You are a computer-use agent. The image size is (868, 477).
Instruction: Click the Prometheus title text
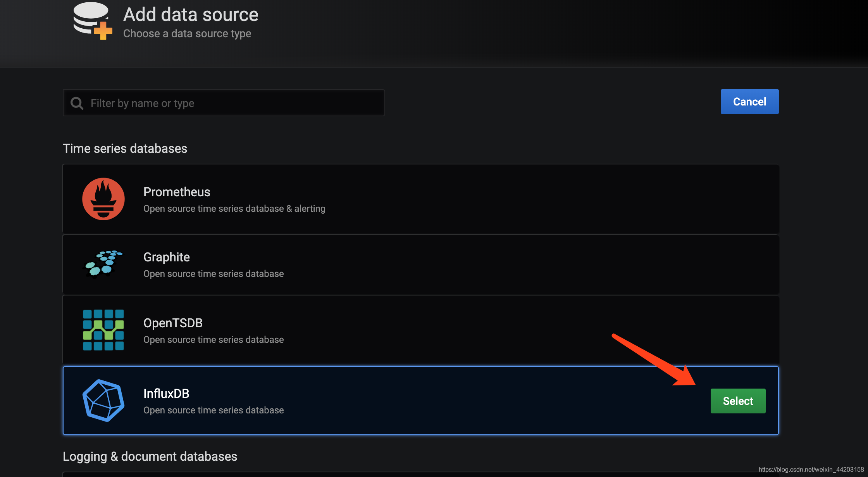click(177, 192)
